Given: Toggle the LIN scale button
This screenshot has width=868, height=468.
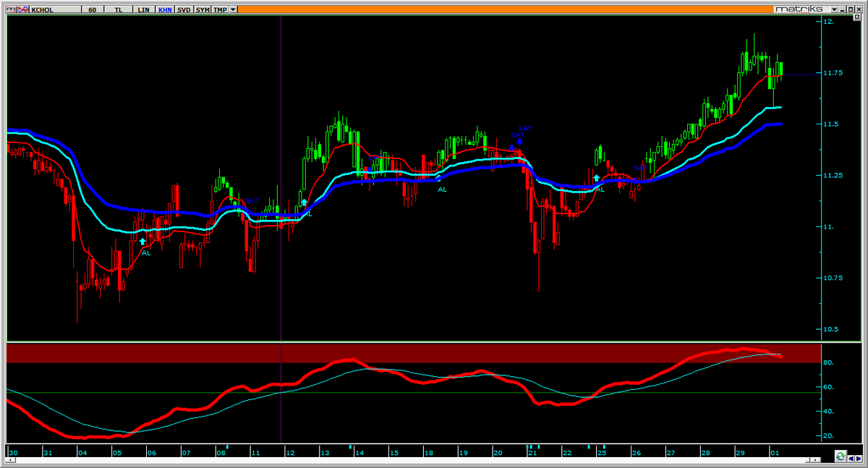Looking at the screenshot, I should point(143,10).
